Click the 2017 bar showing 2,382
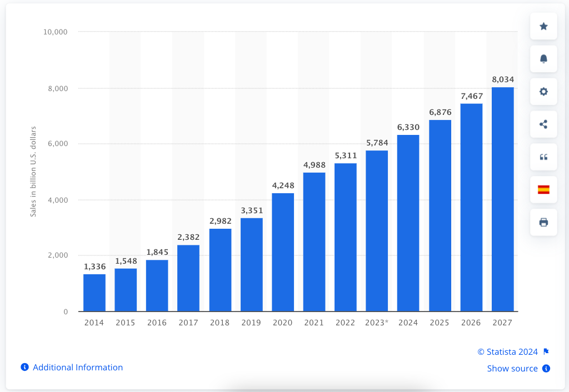 pos(188,278)
